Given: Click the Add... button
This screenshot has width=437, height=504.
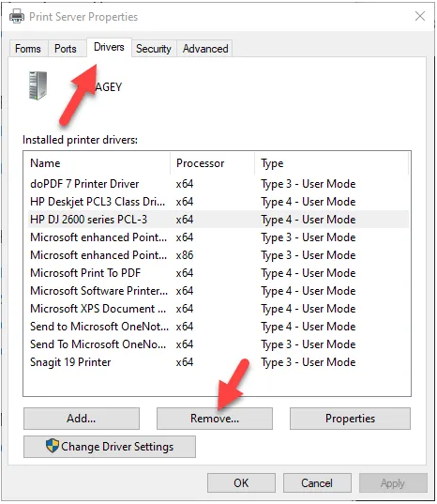Looking at the screenshot, I should coord(82,419).
